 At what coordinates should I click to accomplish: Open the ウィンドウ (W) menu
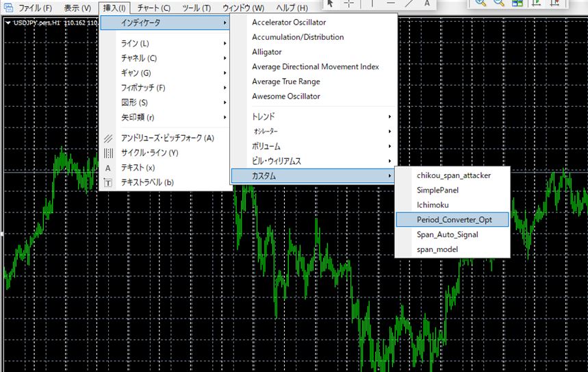coord(244,8)
